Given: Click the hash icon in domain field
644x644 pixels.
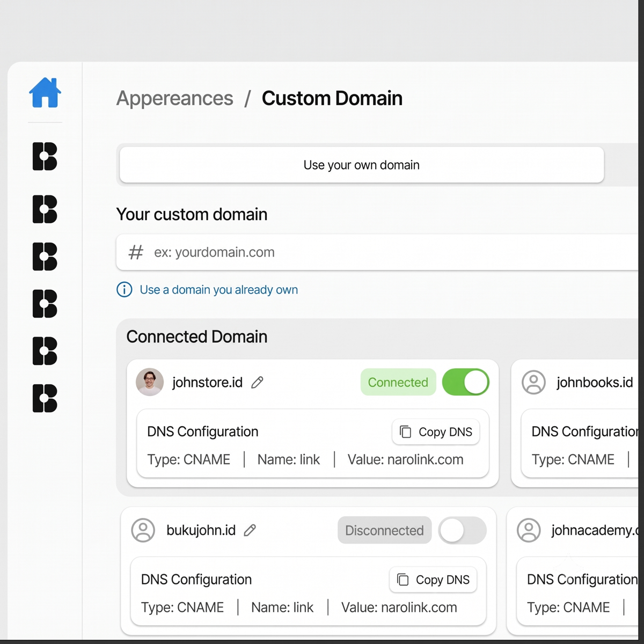Looking at the screenshot, I should pyautogui.click(x=136, y=252).
